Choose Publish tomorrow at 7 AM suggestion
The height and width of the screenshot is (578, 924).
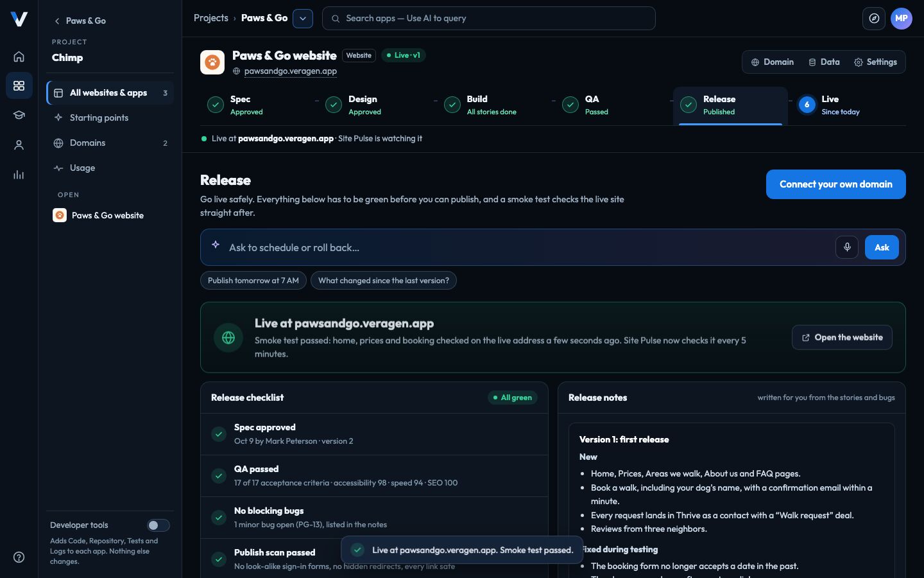[253, 281]
